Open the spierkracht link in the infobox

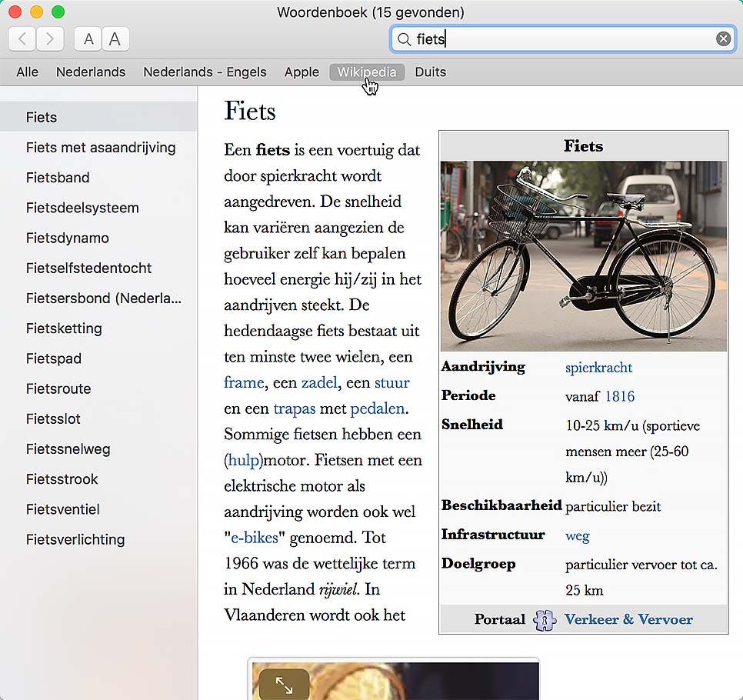coord(598,367)
